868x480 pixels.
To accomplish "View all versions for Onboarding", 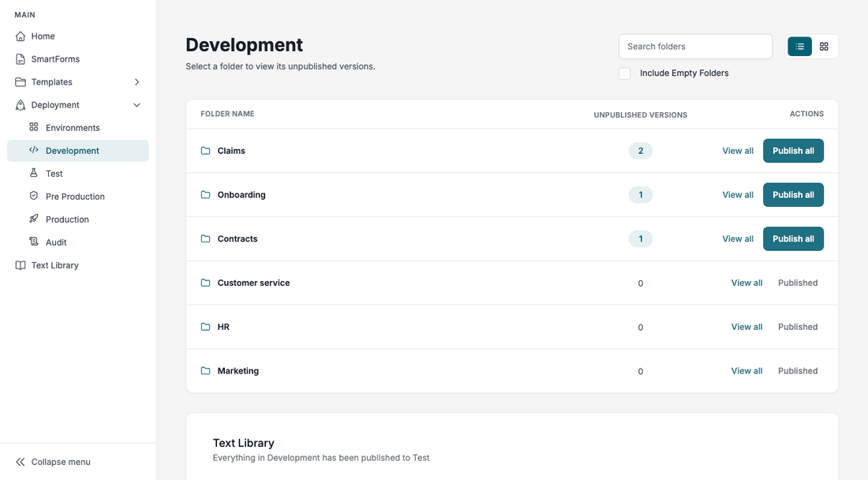I will tap(738, 195).
